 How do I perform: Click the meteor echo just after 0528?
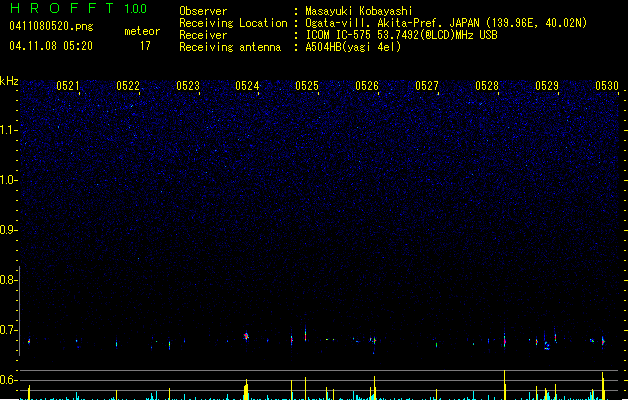505,340
